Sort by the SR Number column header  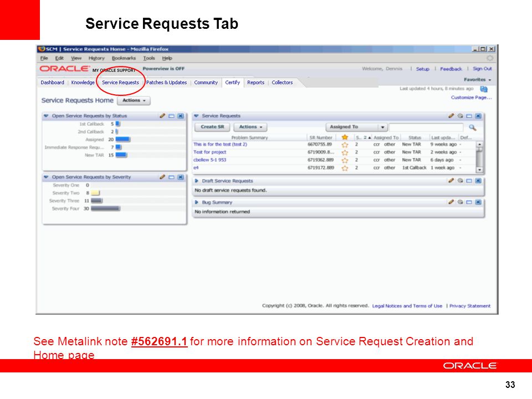(321, 138)
